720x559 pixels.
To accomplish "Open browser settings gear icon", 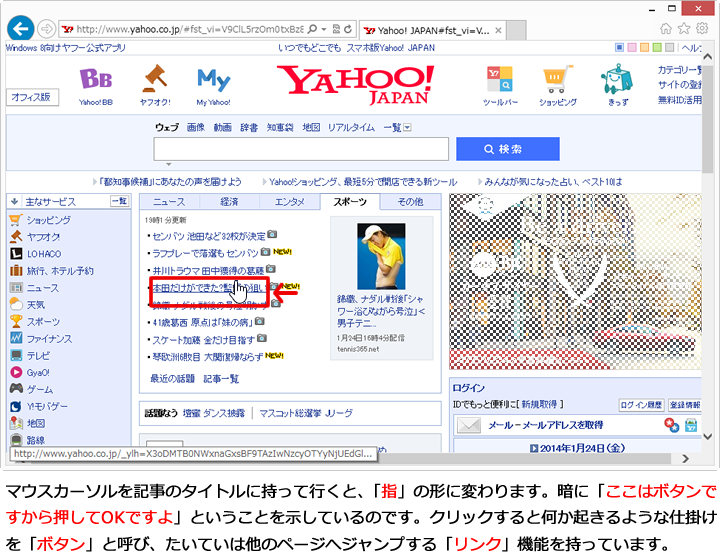I will tap(702, 28).
